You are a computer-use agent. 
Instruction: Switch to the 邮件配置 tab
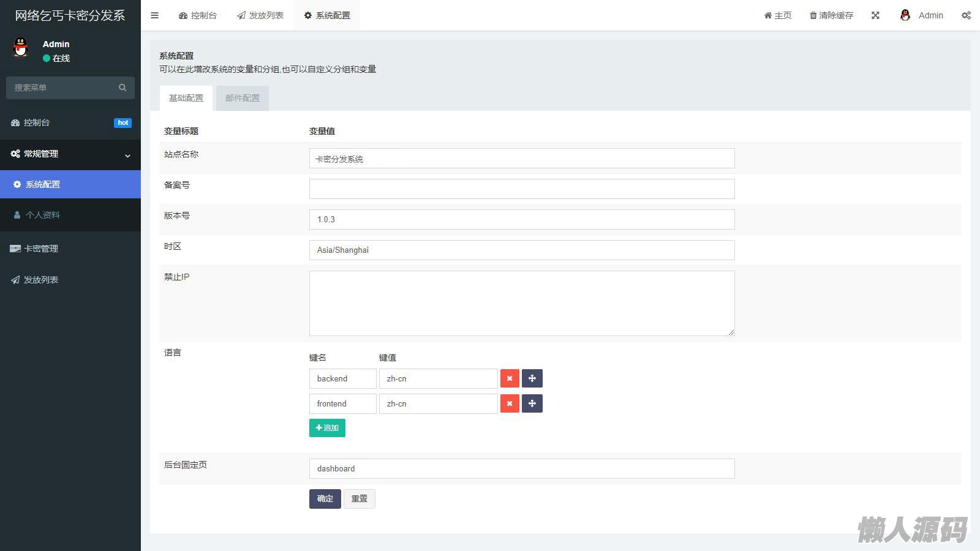(243, 98)
